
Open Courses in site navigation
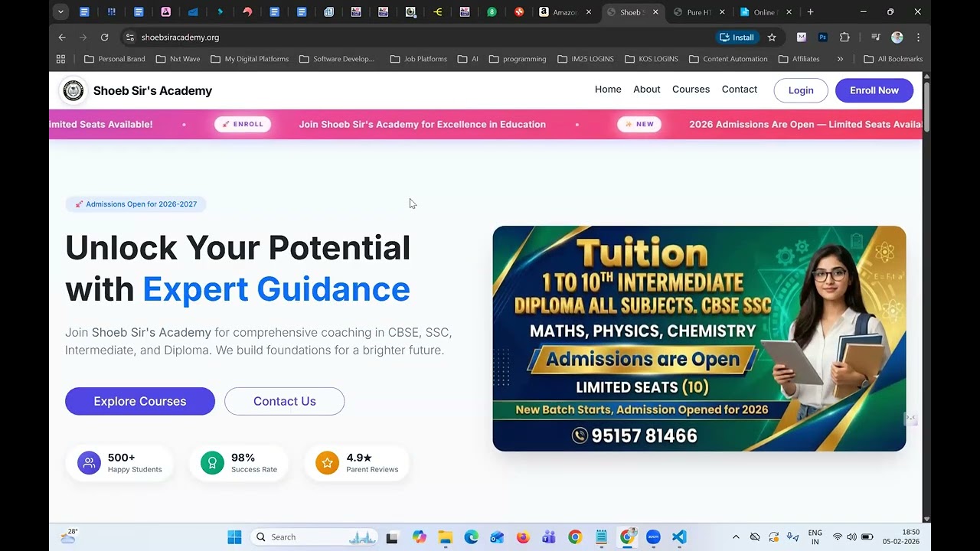(691, 90)
